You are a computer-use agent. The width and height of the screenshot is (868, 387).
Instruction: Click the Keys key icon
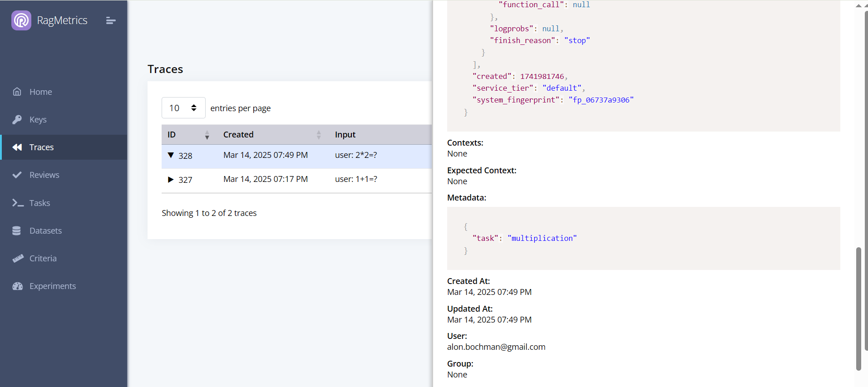(17, 119)
